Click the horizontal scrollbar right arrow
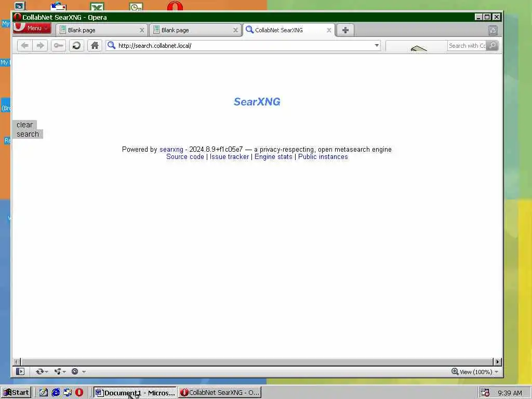This screenshot has height=399, width=532. 497,362
